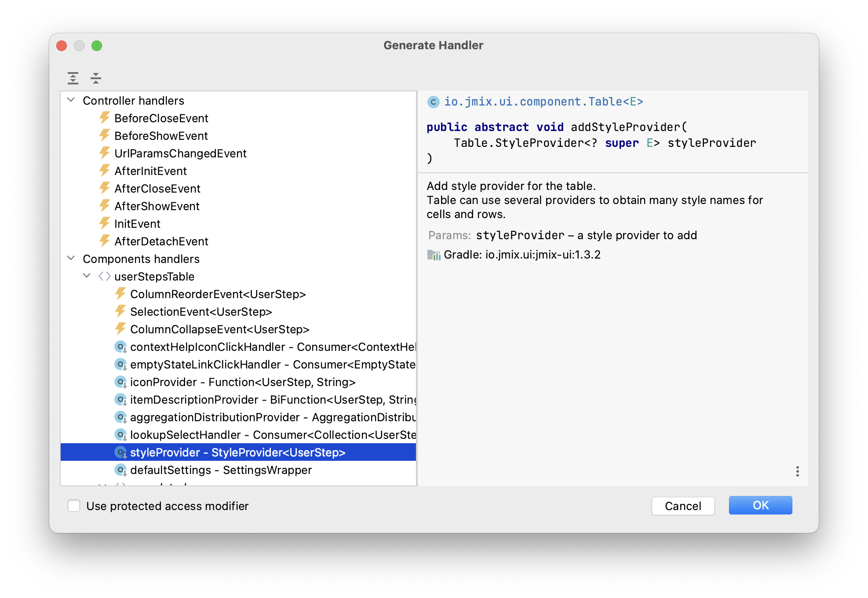Select the AfterDetachEvent handler
Viewport: 868px width, 598px height.
coord(238,241)
